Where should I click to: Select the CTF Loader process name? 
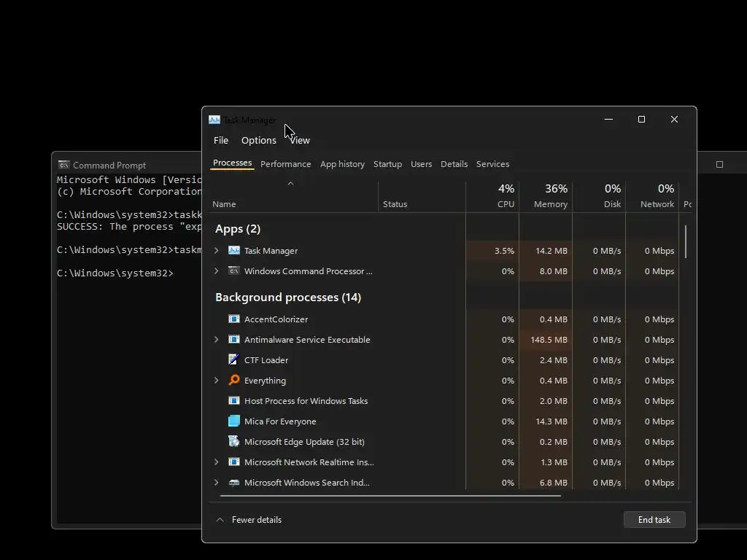pyautogui.click(x=266, y=360)
